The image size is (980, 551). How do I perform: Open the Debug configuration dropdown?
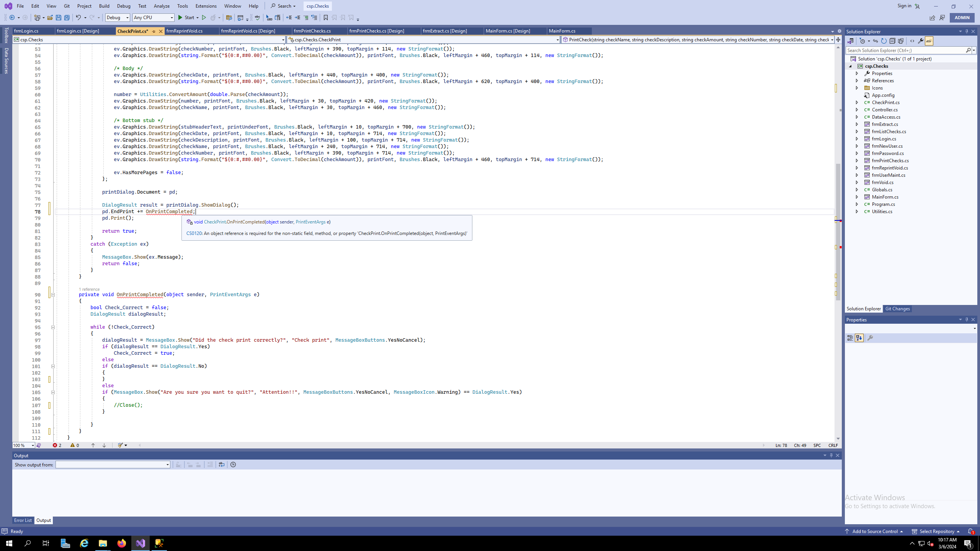[x=118, y=18]
